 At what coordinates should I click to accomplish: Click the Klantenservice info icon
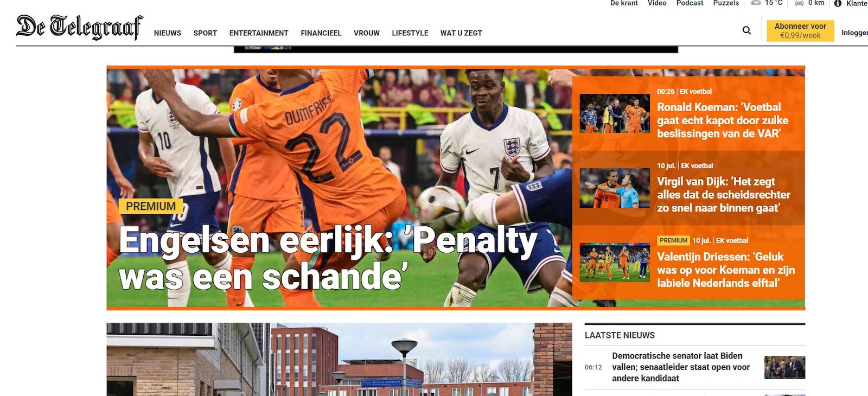click(838, 3)
